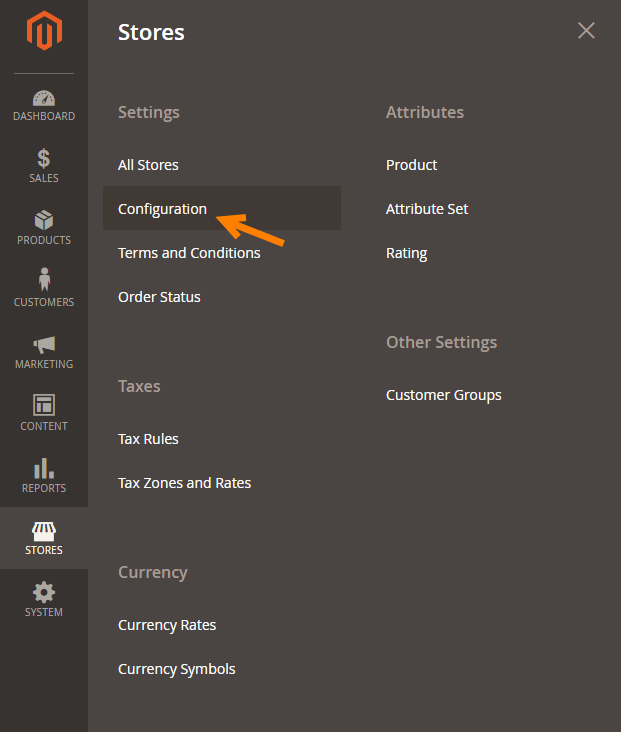Image resolution: width=621 pixels, height=732 pixels.
Task: Navigate to Currency Rates
Action: tap(167, 625)
